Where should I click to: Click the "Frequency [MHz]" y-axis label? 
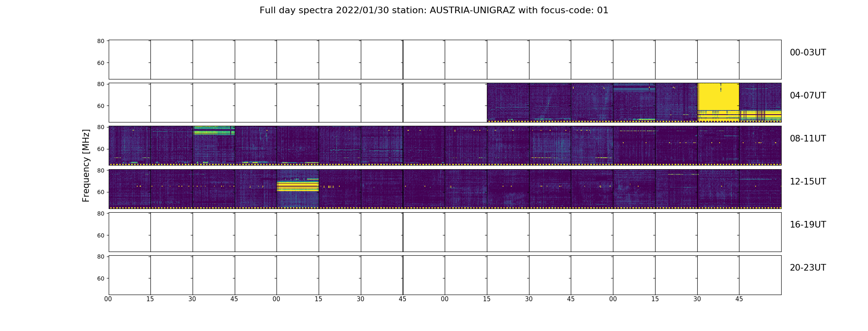(x=86, y=165)
